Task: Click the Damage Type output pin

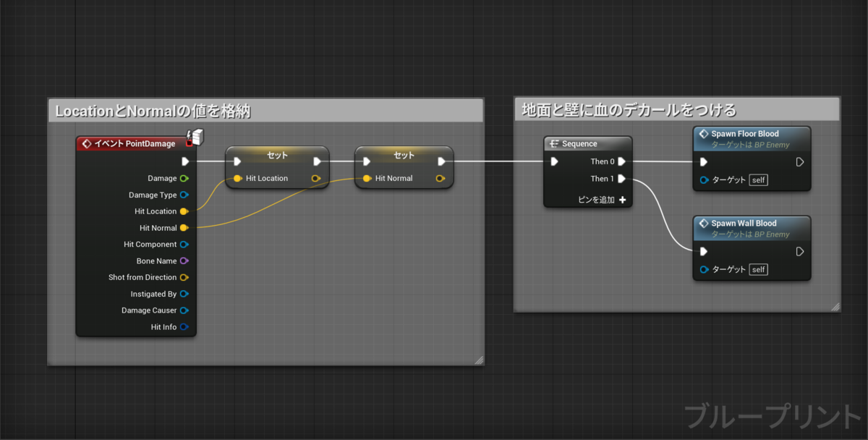Action: (184, 195)
